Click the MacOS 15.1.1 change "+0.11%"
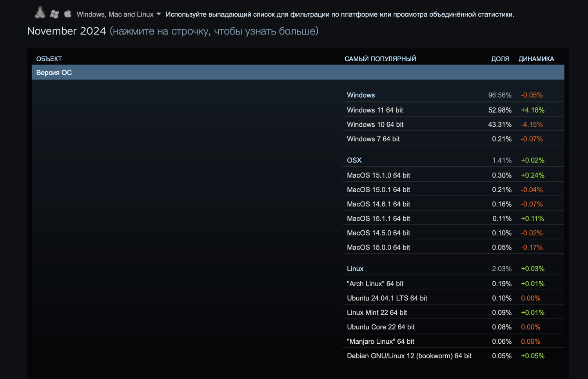The width and height of the screenshot is (588, 379). pos(532,219)
